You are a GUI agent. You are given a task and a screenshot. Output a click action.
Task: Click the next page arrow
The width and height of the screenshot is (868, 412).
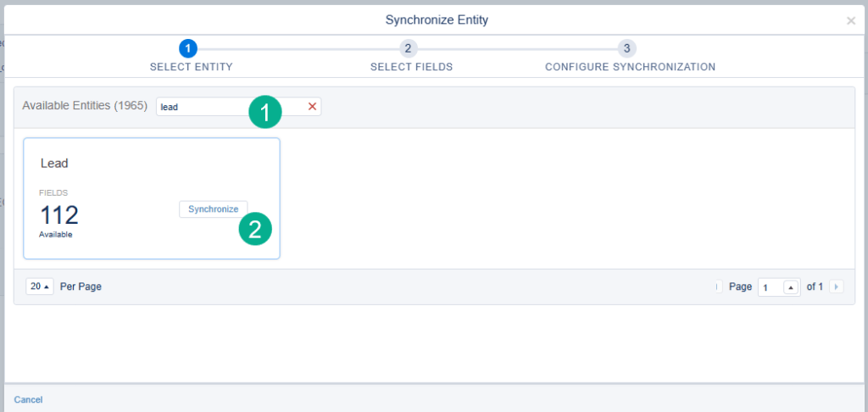[x=837, y=287]
